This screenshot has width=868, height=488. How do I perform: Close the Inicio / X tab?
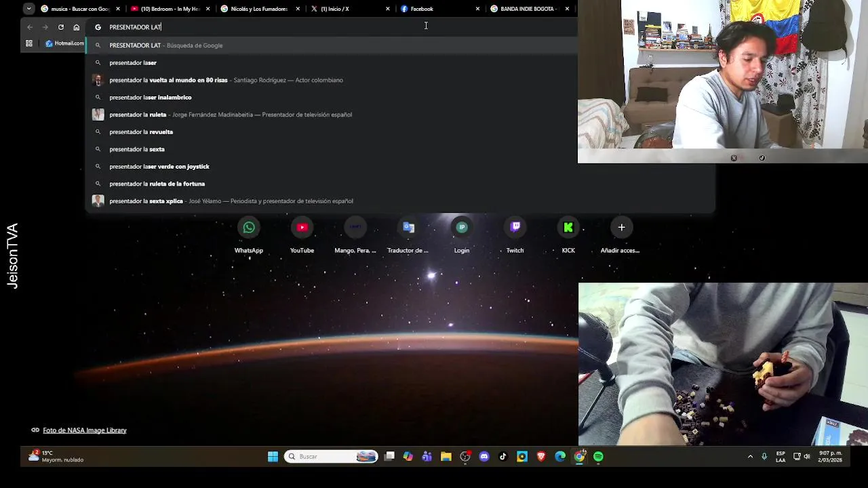pos(388,9)
